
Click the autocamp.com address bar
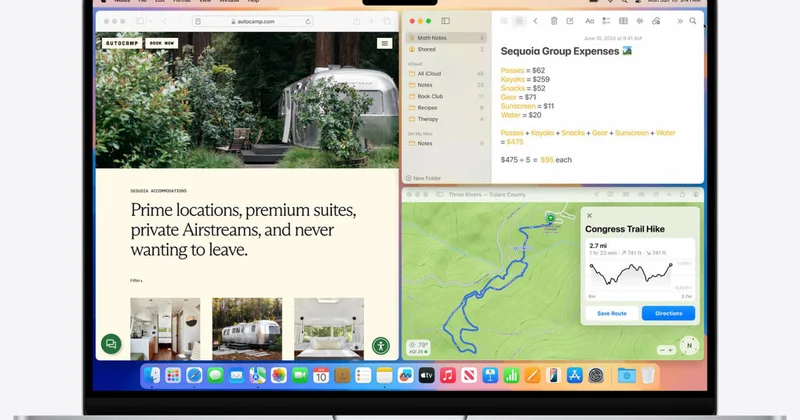click(x=253, y=21)
